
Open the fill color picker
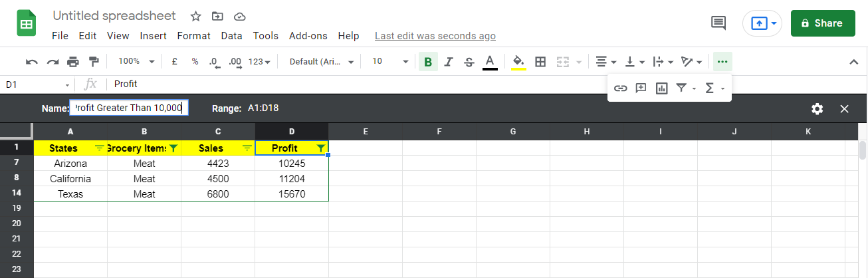pyautogui.click(x=518, y=62)
